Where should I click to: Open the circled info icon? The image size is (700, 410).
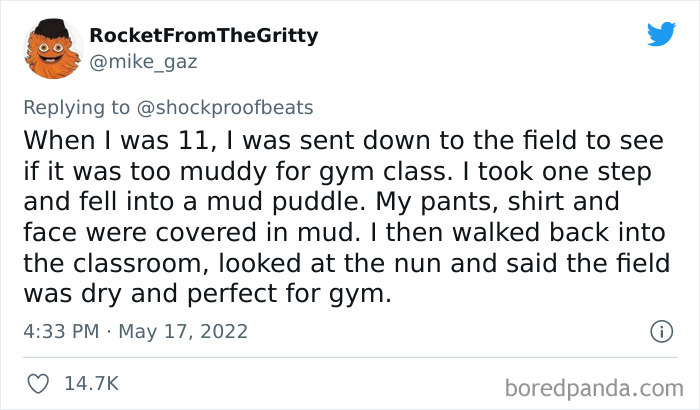pos(660,331)
